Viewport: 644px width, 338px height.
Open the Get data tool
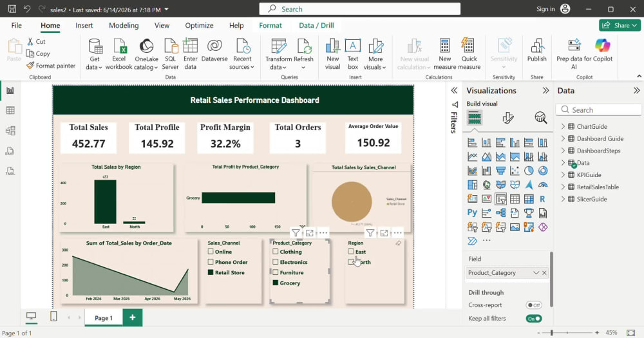(x=95, y=54)
